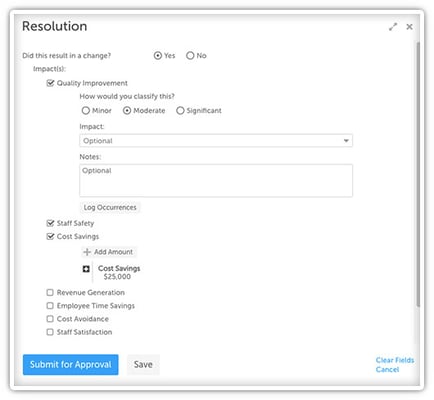Check the Revenue Generation checkbox

click(x=50, y=293)
